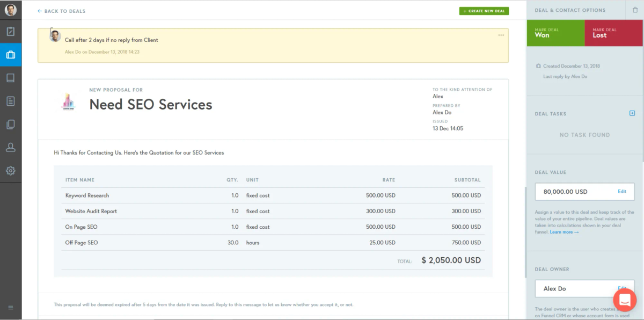Screen dimensions: 644x320
Task: Click the $ 2,050.00 USD total amount
Action: pyautogui.click(x=451, y=260)
